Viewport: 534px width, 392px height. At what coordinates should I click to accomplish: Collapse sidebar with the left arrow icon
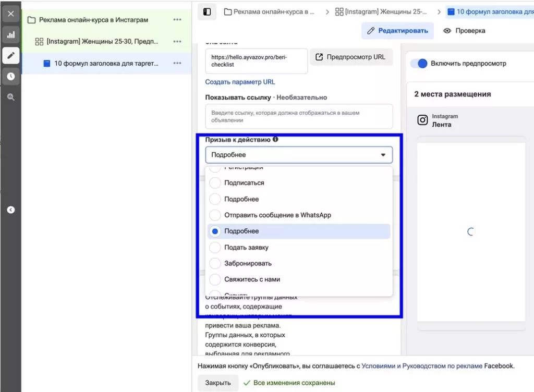point(11,210)
